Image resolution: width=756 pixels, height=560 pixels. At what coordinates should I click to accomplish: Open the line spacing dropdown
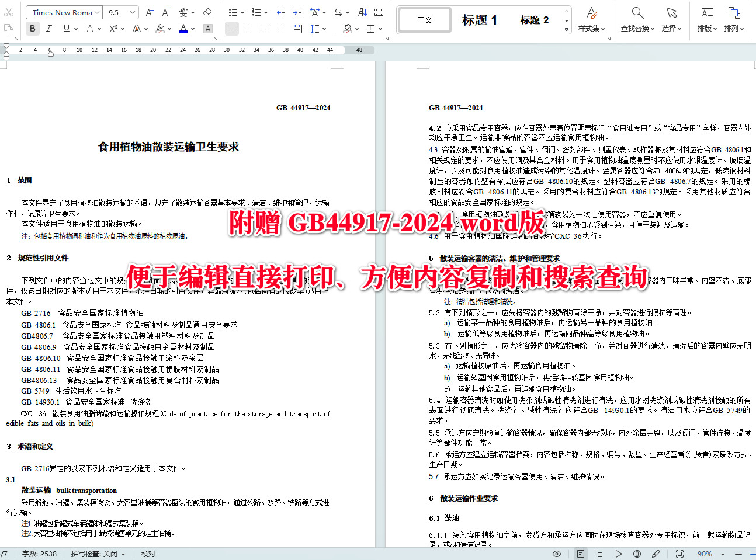317,28
